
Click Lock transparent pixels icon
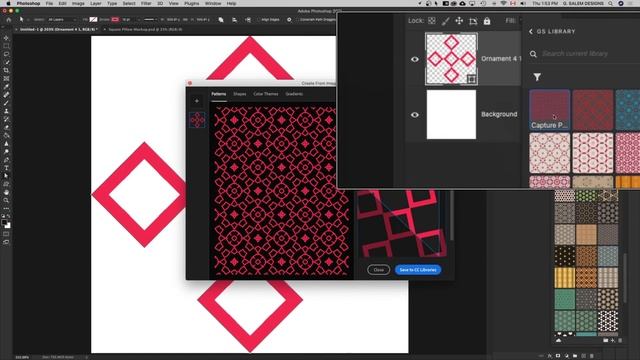coord(432,21)
